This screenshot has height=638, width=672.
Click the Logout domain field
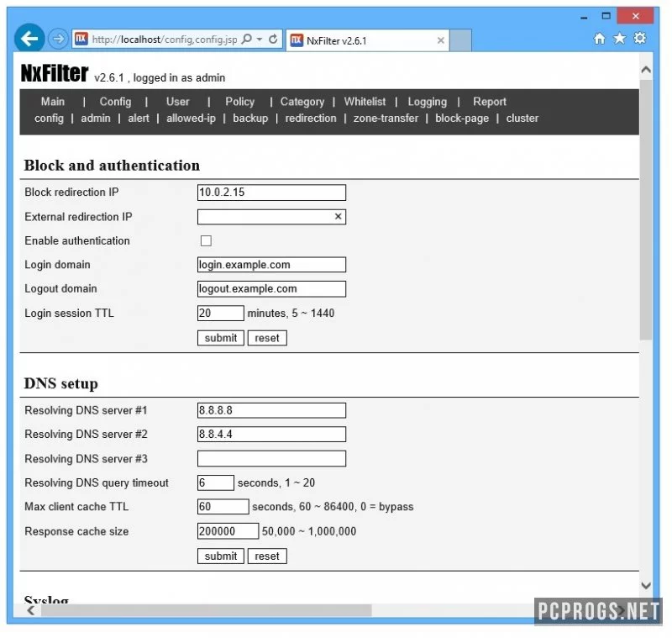tap(271, 289)
